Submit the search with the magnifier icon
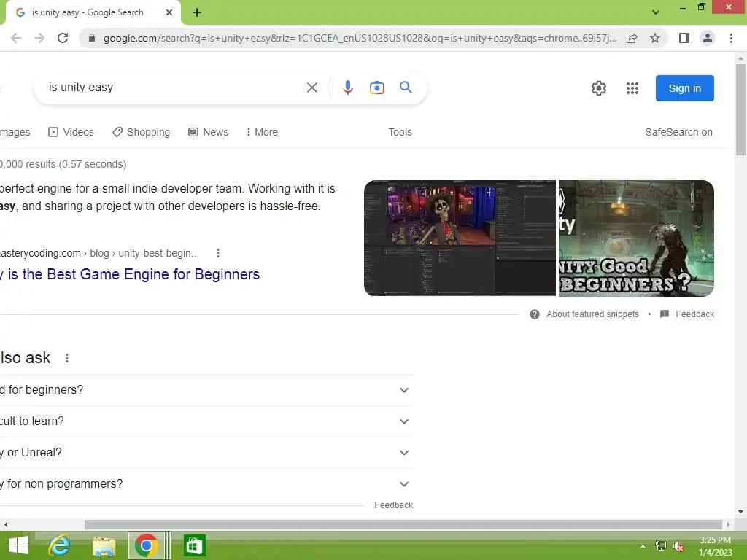This screenshot has width=747, height=560. pyautogui.click(x=406, y=87)
